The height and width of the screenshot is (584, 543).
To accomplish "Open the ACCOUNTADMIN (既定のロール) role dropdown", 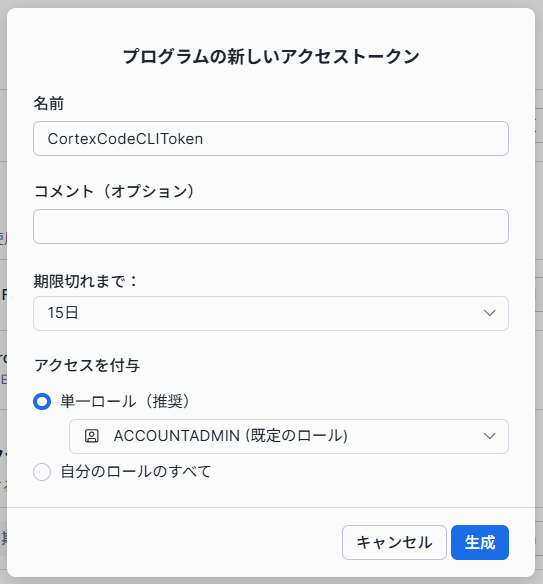I will 289,436.
